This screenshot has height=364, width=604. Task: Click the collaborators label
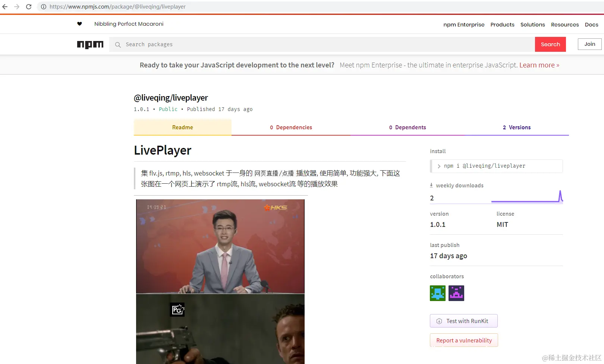(x=447, y=276)
